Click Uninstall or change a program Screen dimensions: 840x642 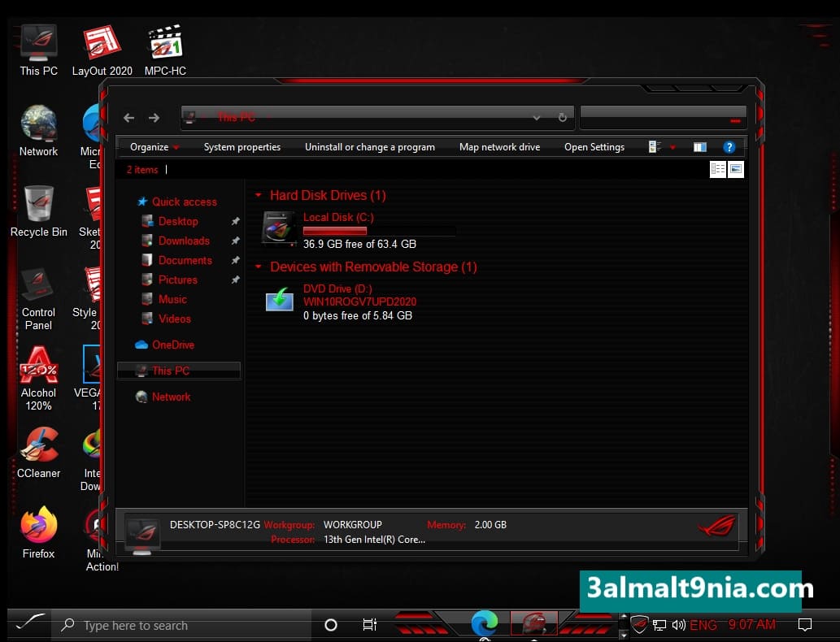pyautogui.click(x=370, y=147)
